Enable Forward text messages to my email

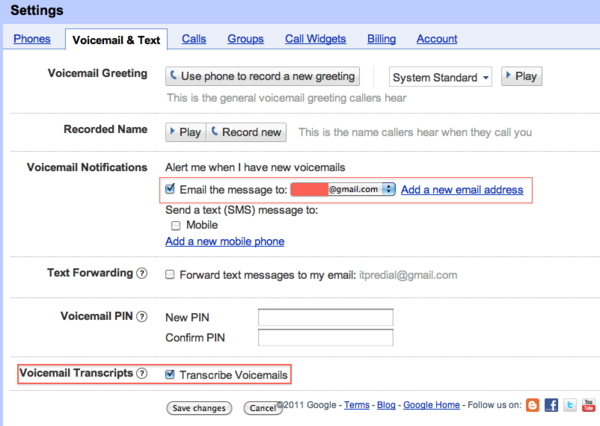click(170, 274)
